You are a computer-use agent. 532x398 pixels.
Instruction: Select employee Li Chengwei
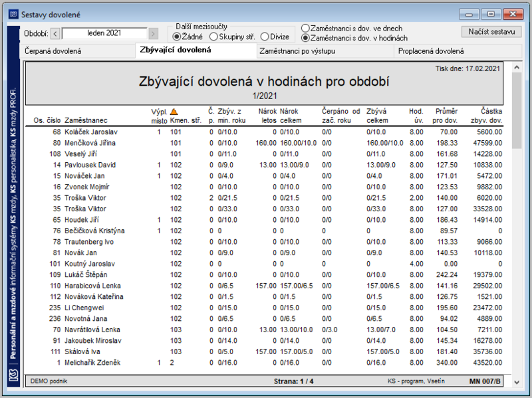[x=84, y=308]
